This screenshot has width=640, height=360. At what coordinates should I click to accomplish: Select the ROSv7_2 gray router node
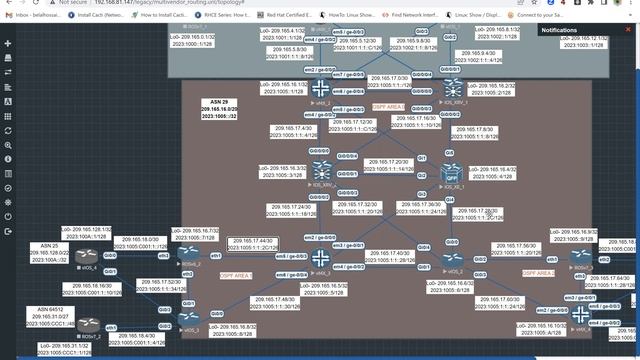coord(88,325)
